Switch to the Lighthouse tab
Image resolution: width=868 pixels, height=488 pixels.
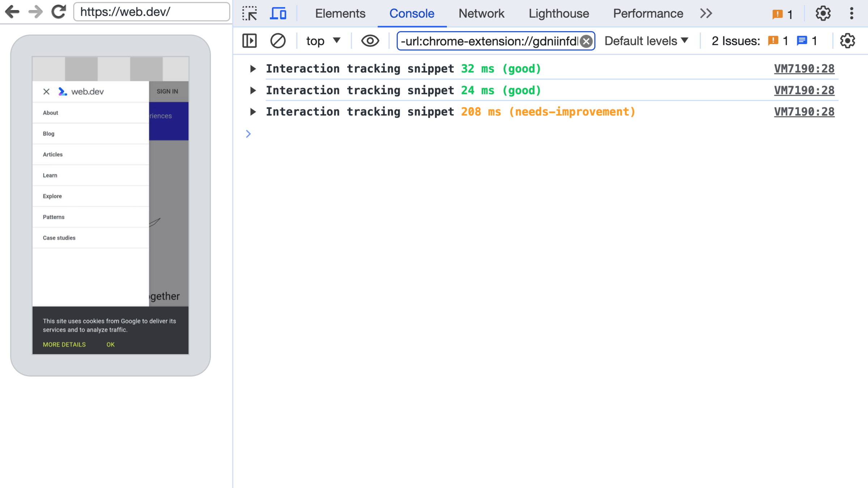pyautogui.click(x=559, y=13)
